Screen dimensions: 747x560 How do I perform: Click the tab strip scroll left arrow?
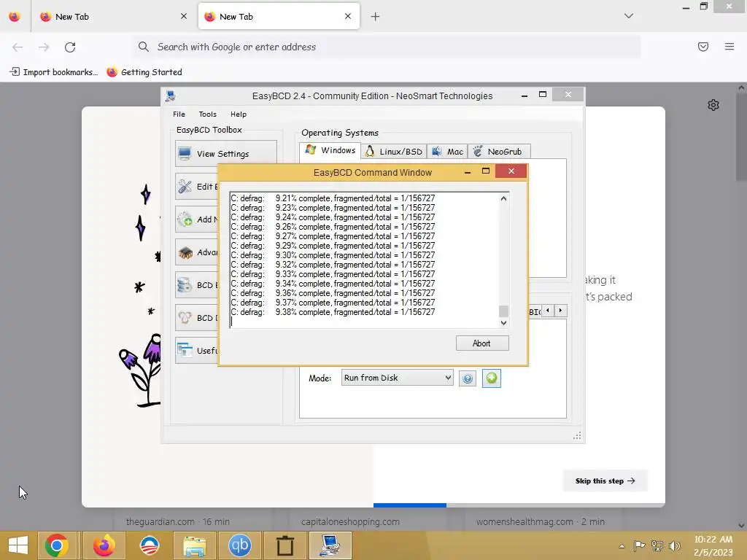click(x=547, y=311)
